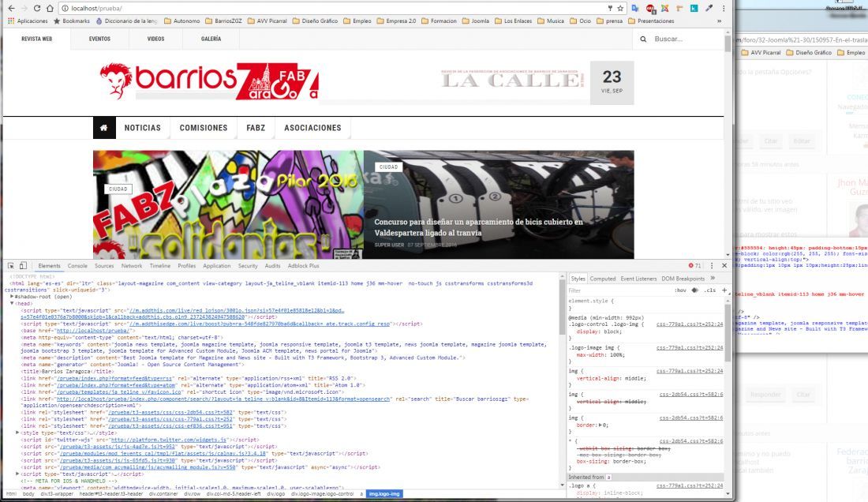The width and height of the screenshot is (868, 502).
Task: Open the Diseño Gráfico bookmarks folder
Action: (x=315, y=21)
